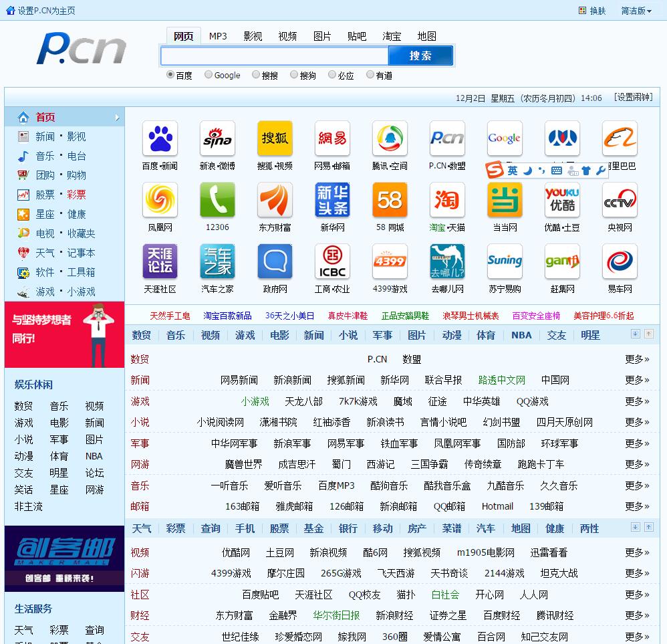Image resolution: width=667 pixels, height=644 pixels.
Task: Select the Google search engine radio
Action: click(x=209, y=74)
